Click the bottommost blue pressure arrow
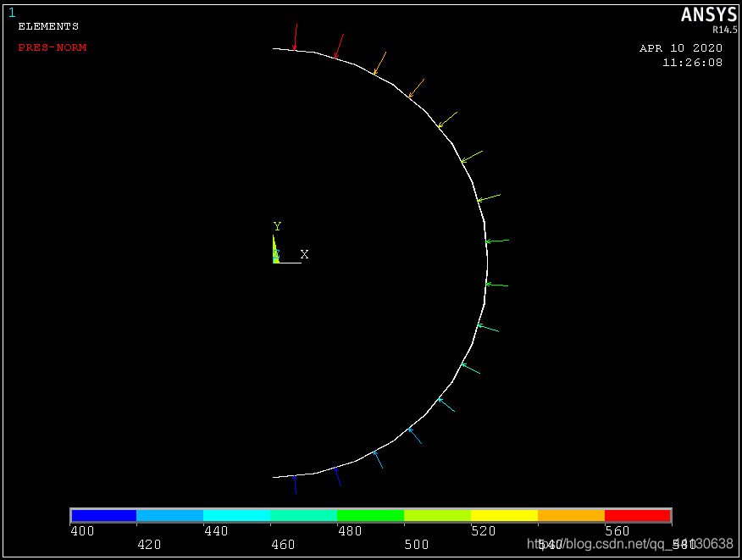Viewport: 742px width, 560px height. (295, 484)
